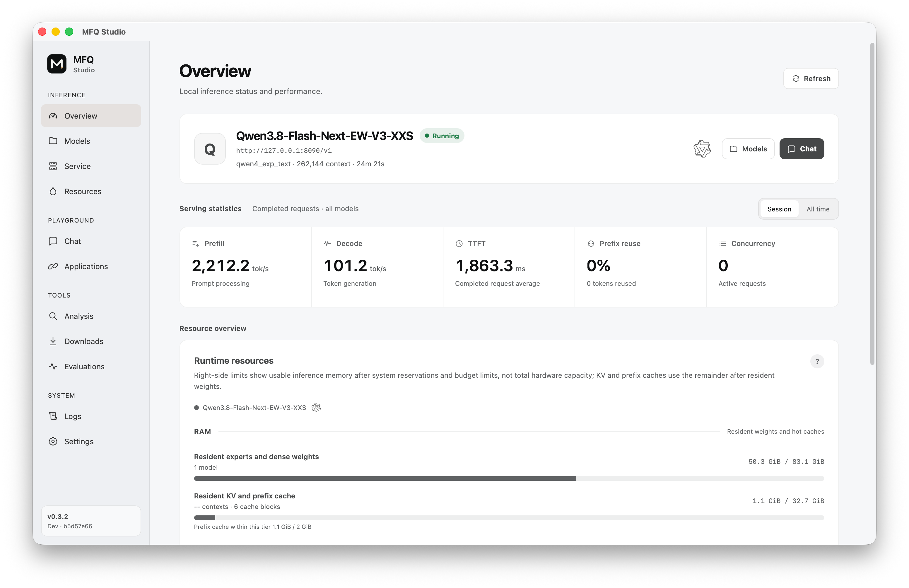Click the Q model avatar tile
This screenshot has width=909, height=588.
click(210, 148)
